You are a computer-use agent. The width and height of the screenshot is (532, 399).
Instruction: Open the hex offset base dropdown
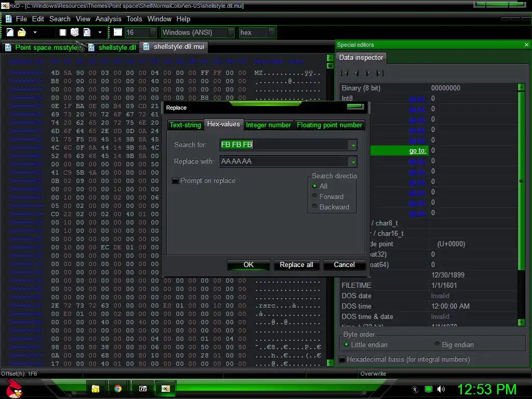271,32
